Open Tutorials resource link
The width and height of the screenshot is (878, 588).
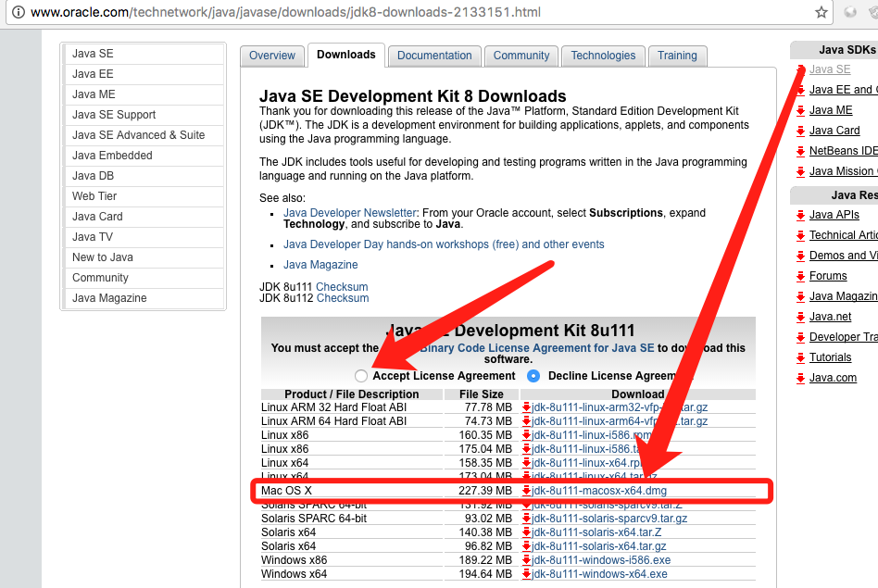[x=831, y=357]
